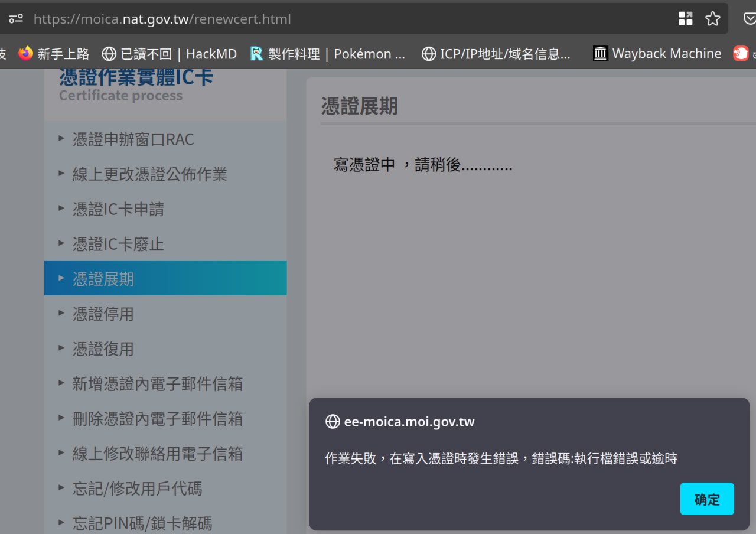Open 新增憑證內電子郵件信箱 sidebar item
The width and height of the screenshot is (756, 534).
tap(157, 384)
